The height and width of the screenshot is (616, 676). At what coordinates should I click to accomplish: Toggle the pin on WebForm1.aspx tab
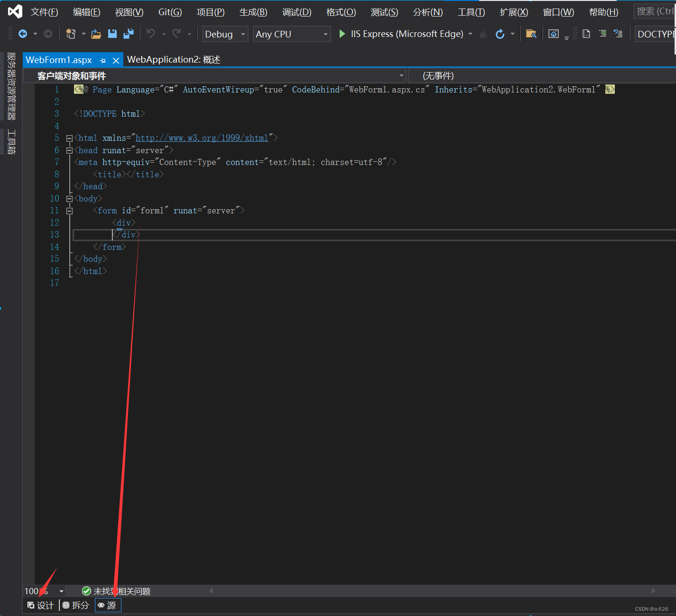[102, 60]
